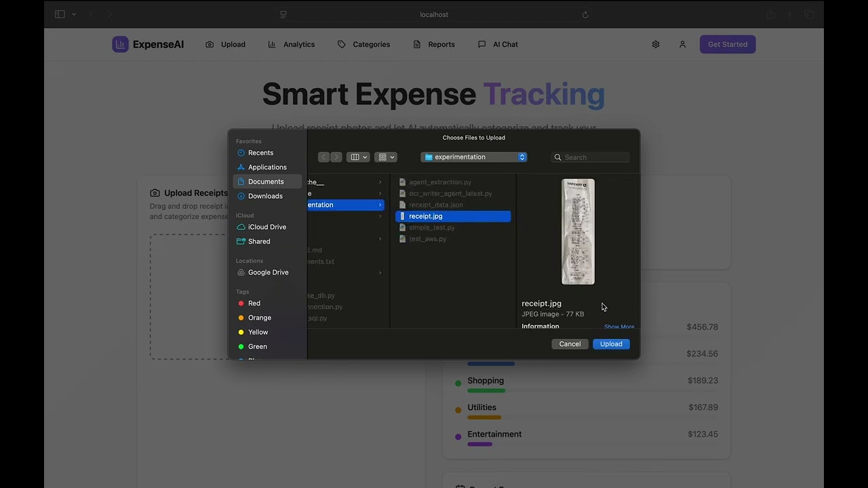The height and width of the screenshot is (488, 868).
Task: Open the AI Chat nav item
Action: 498,44
